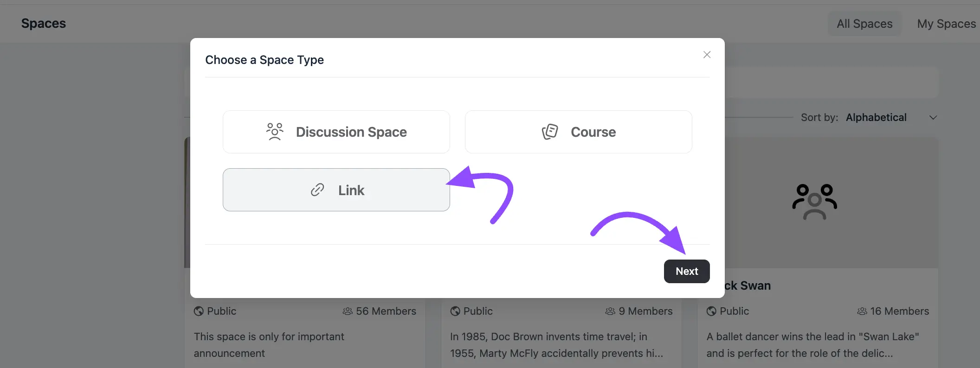Click the members icon next to 9 Members

click(610, 311)
